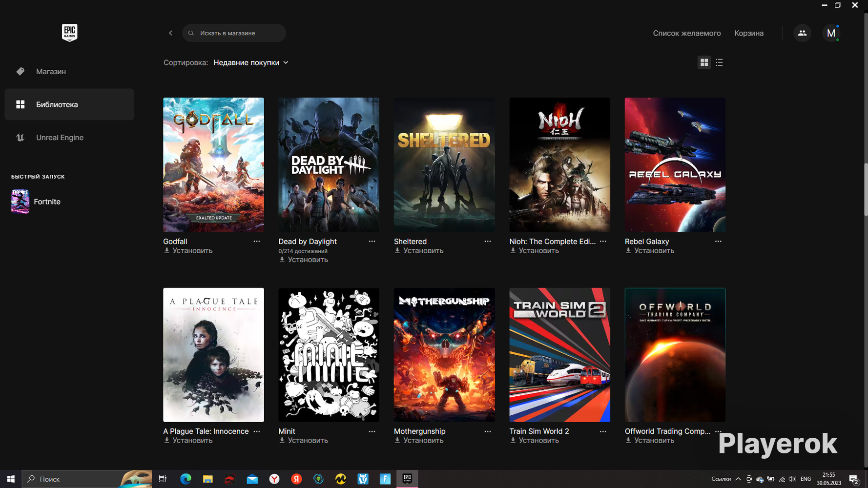Open more options for Mothergunship
The image size is (868, 488).
(488, 431)
